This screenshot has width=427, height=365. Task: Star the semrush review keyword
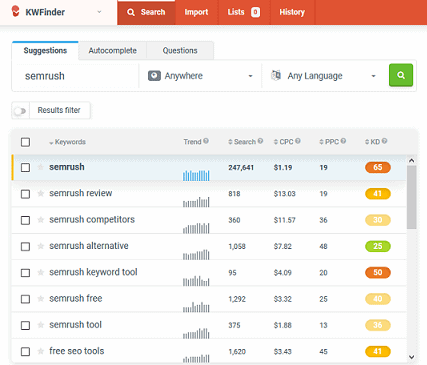[41, 193]
